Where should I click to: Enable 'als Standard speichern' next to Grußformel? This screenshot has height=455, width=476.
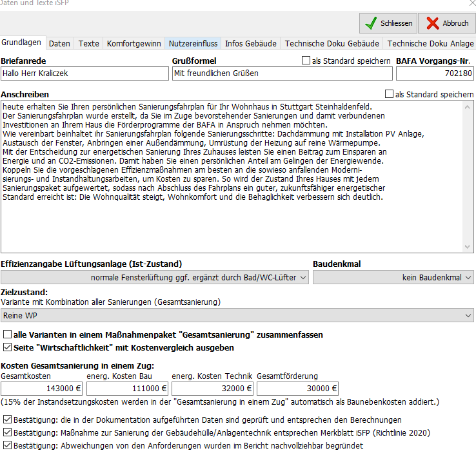[306, 61]
